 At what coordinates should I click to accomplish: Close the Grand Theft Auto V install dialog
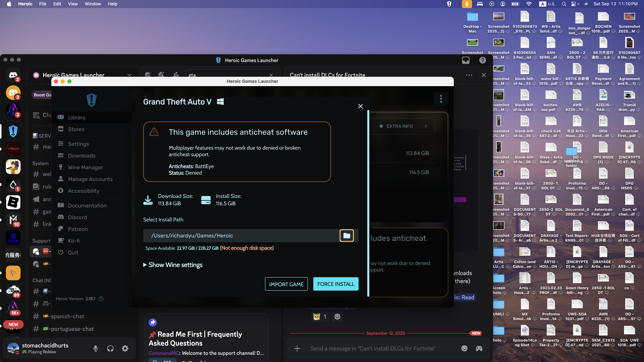(x=361, y=106)
